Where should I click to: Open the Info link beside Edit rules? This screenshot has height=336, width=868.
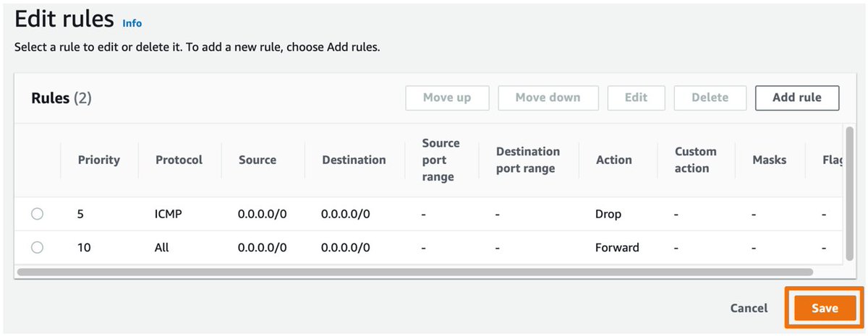(x=132, y=23)
